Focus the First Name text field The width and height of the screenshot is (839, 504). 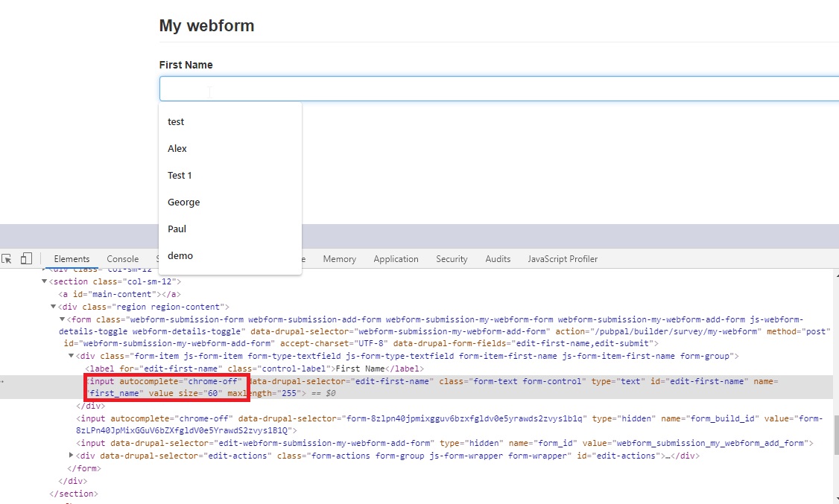498,89
